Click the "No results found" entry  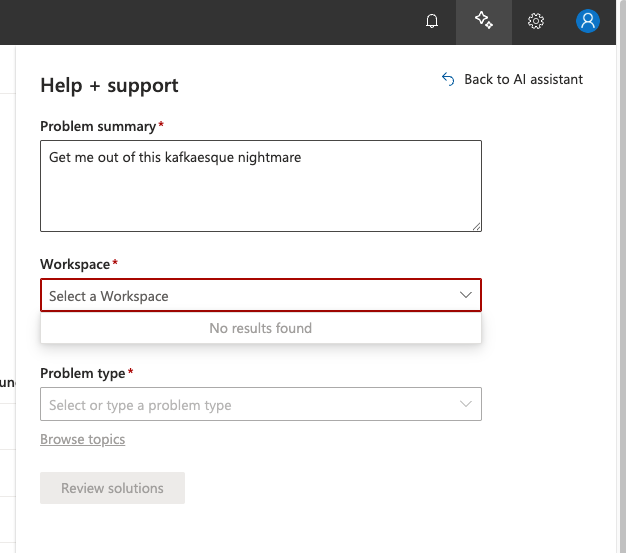(x=260, y=328)
